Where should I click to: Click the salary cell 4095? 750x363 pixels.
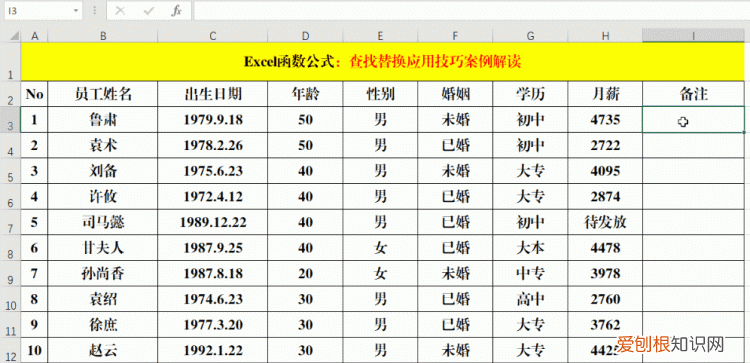click(606, 171)
